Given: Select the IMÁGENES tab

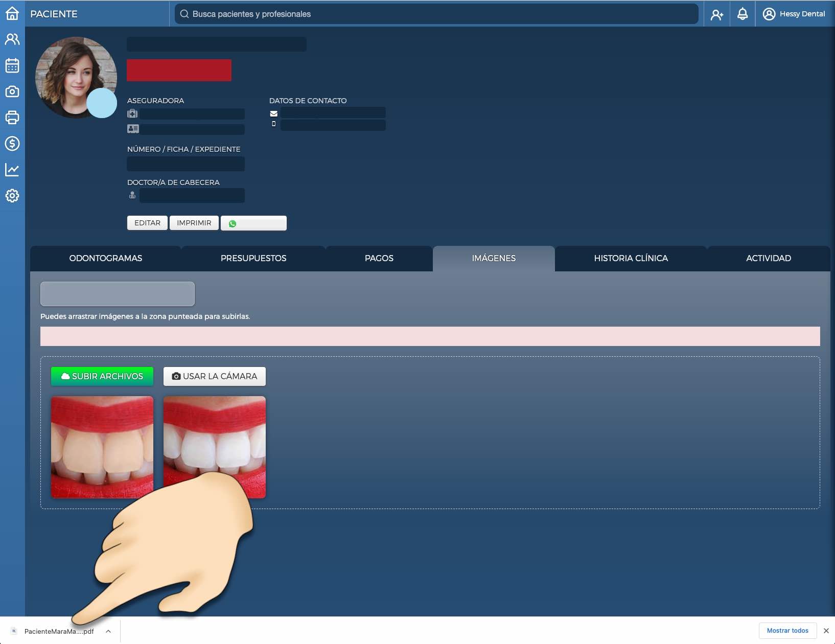Looking at the screenshot, I should click(x=494, y=259).
